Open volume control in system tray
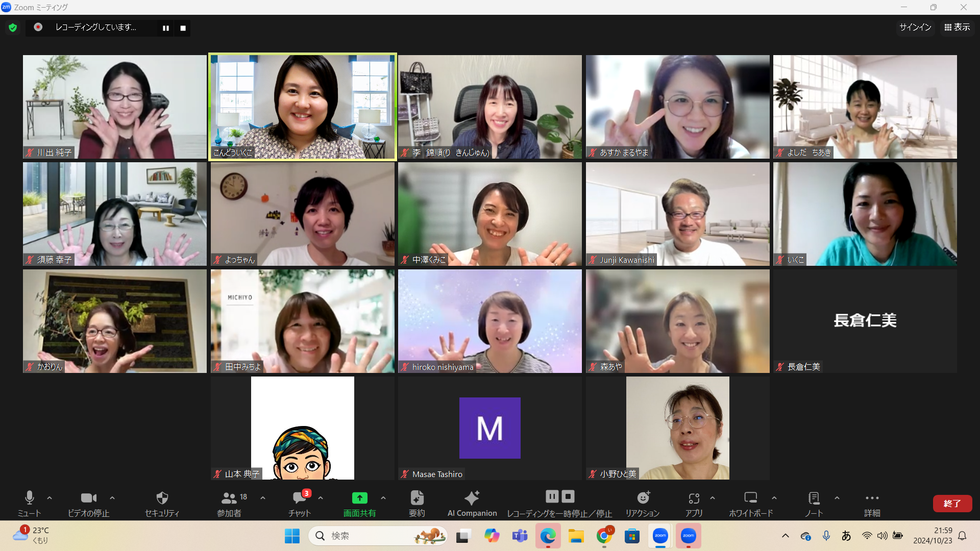Image resolution: width=980 pixels, height=551 pixels. click(882, 536)
